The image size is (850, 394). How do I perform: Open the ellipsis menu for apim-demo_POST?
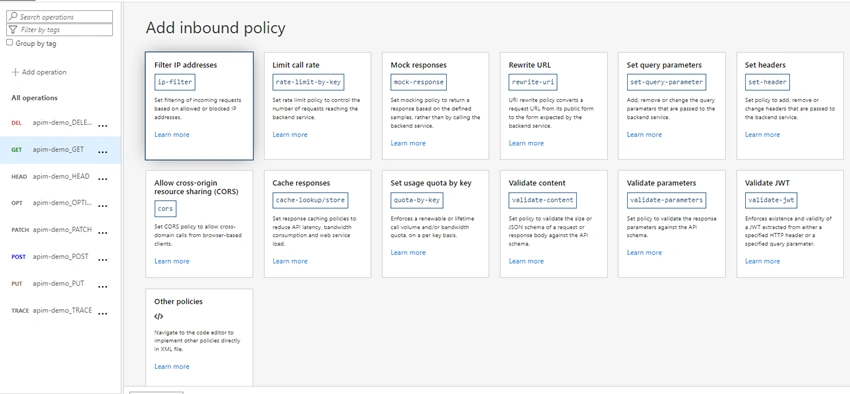(x=102, y=260)
